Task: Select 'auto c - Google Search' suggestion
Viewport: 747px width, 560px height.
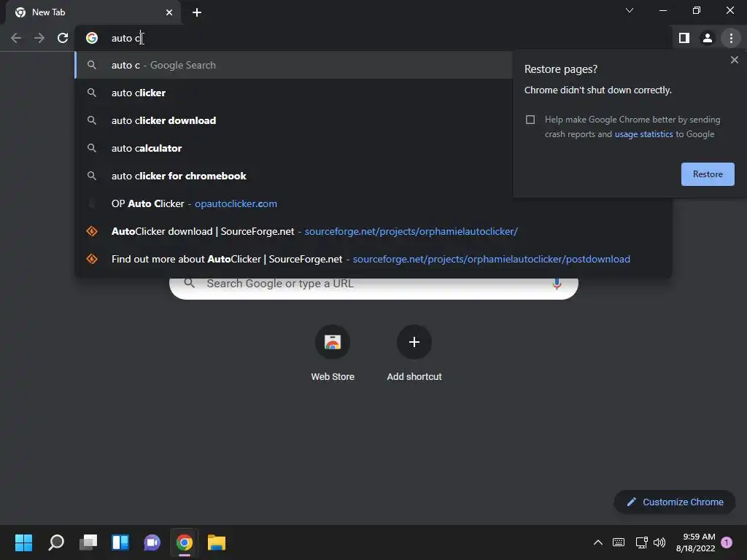Action: (293, 65)
